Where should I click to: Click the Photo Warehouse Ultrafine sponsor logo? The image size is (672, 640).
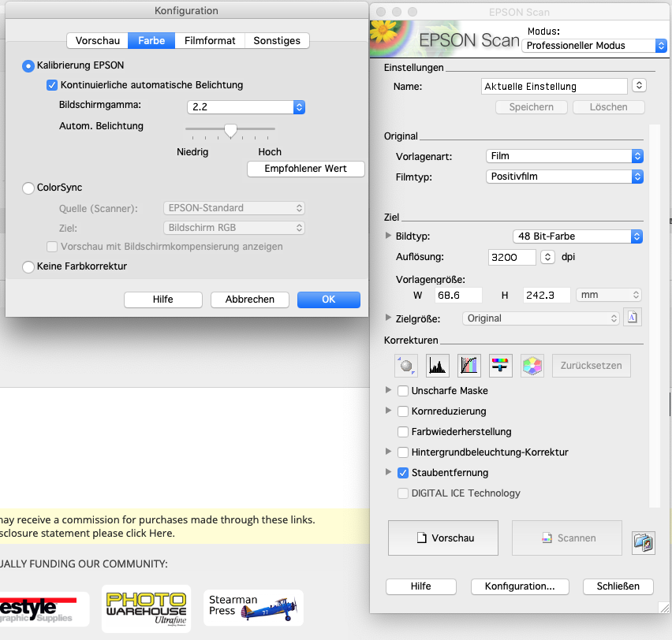point(146,608)
